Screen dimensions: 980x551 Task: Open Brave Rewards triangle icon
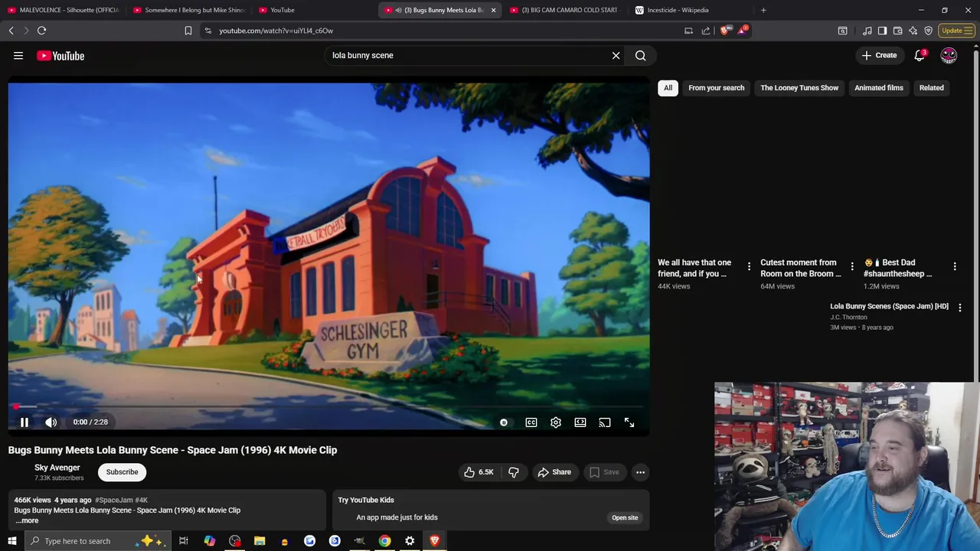742,31
